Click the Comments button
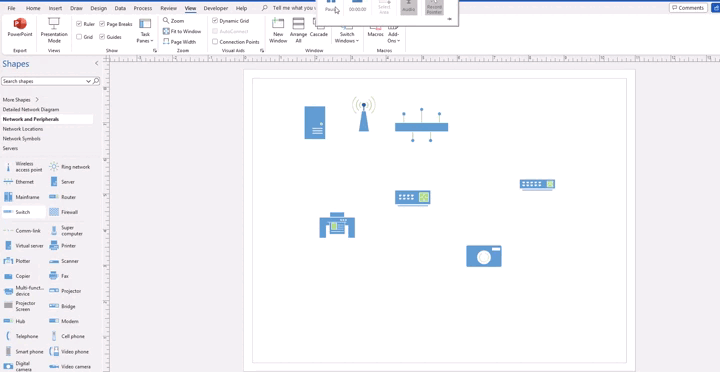720x372 pixels. click(x=688, y=8)
